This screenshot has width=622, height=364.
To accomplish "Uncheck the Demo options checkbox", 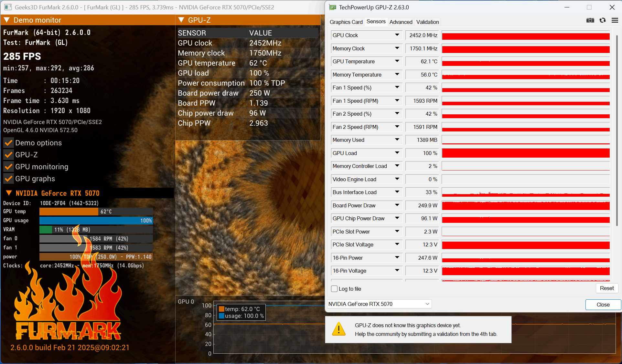I will pos(9,143).
